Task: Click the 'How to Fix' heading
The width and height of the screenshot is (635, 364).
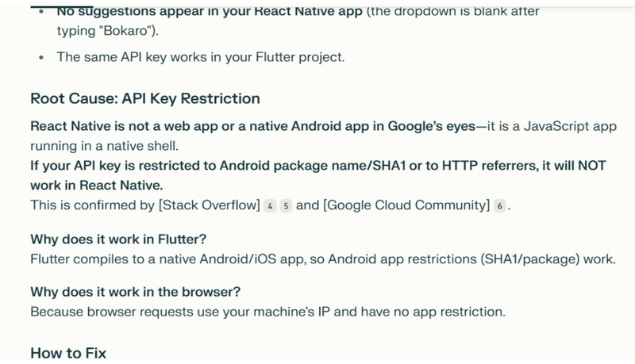Action: (68, 353)
